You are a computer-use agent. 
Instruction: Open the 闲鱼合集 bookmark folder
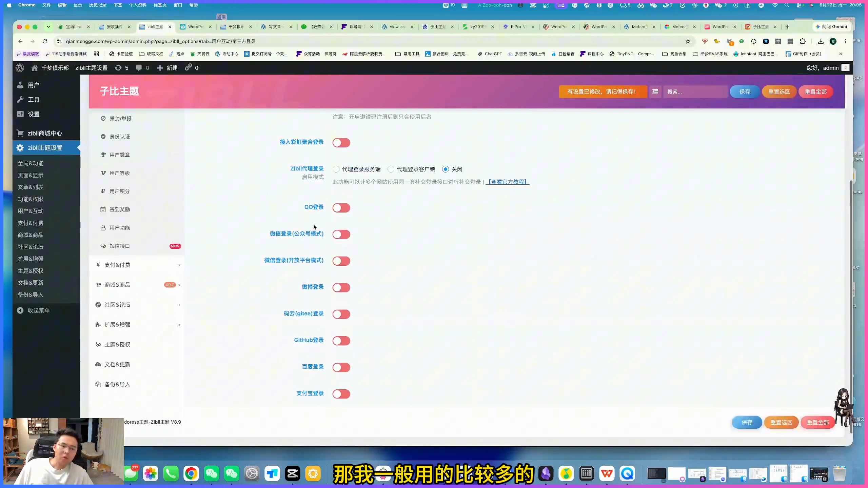tap(674, 54)
